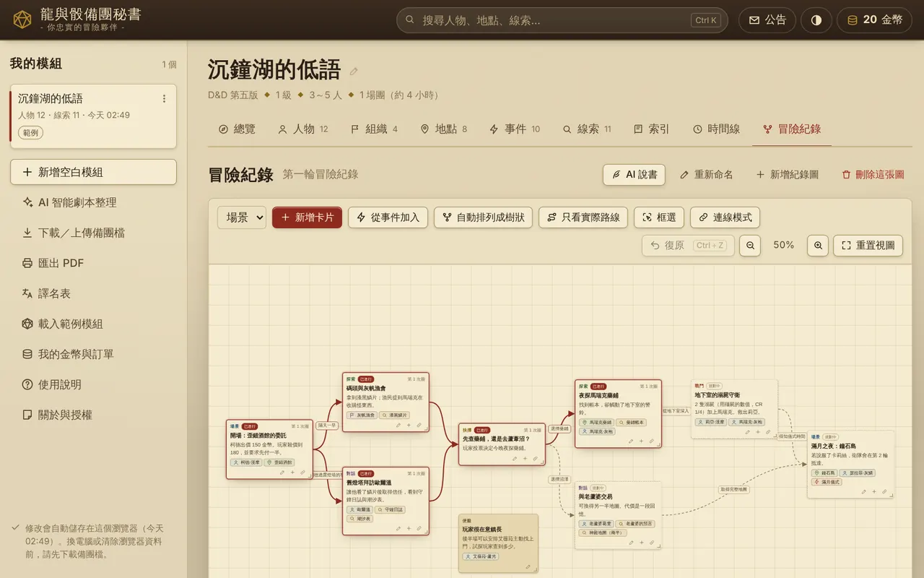Open 我的金幣與訂單 in sidebar
The image size is (924, 578).
pos(93,354)
